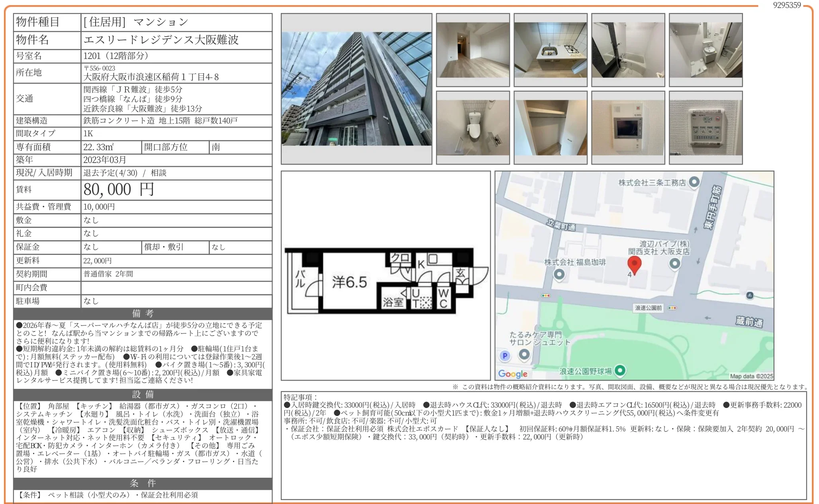Click the 株式会社三条工務店 map marker
The height and width of the screenshot is (504, 819).
coord(694,182)
